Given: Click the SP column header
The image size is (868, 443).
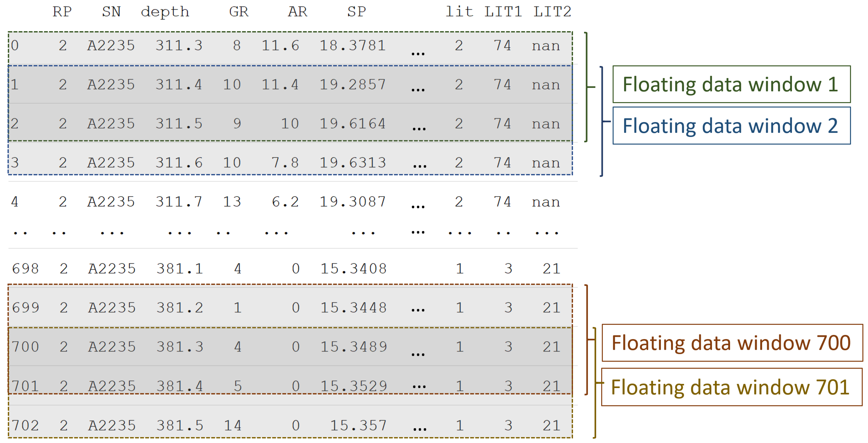Looking at the screenshot, I should point(356,12).
